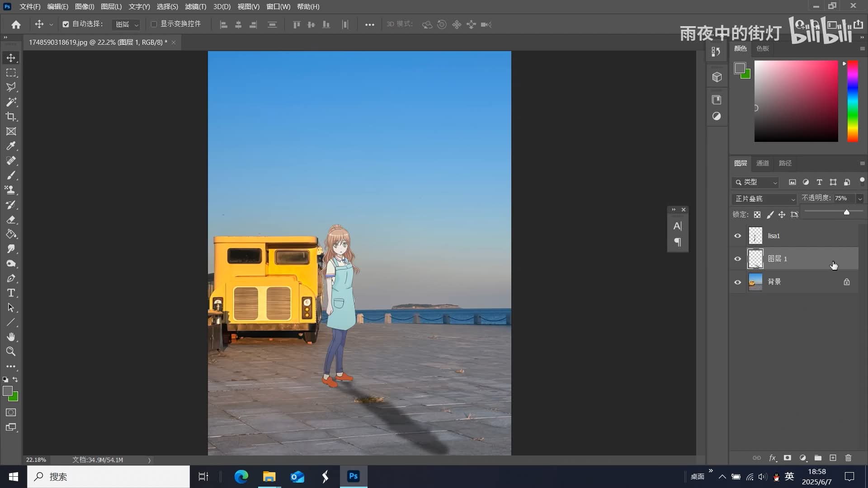
Task: Click the layer opacity slider handle
Action: (x=846, y=212)
